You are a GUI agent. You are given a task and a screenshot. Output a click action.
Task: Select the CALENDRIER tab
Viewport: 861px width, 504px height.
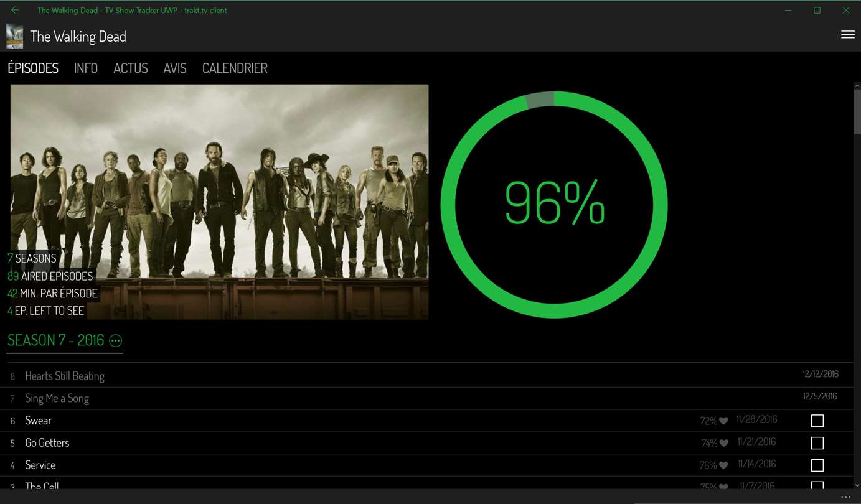pos(235,68)
